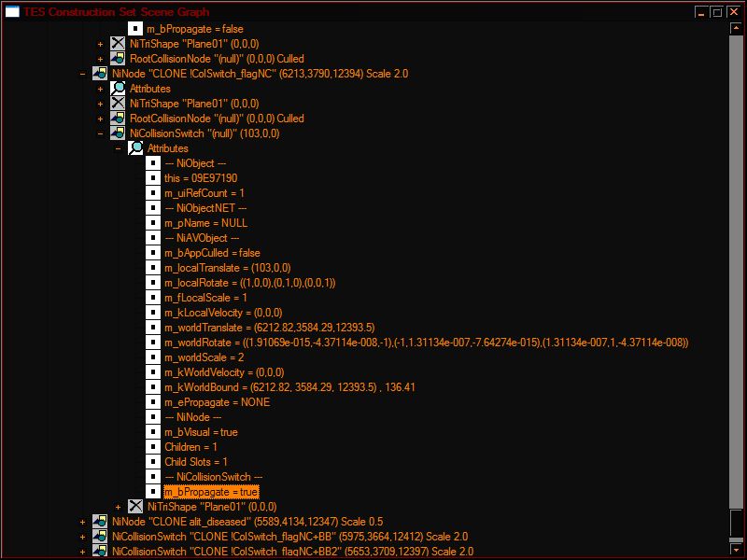
Task: Click the bullet icon beside this = 09E97190
Action: pos(153,177)
